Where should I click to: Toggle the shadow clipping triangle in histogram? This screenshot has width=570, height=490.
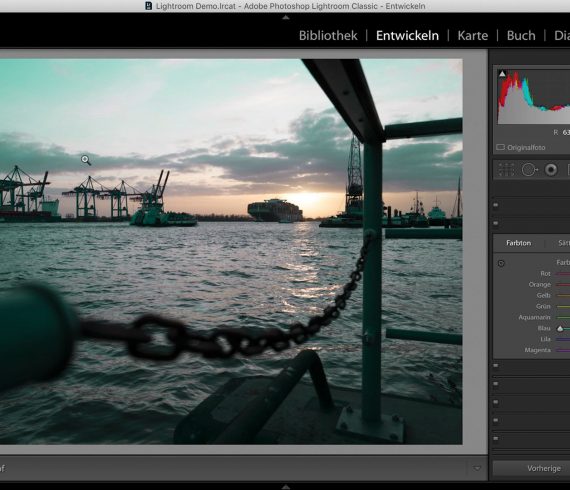[x=502, y=74]
